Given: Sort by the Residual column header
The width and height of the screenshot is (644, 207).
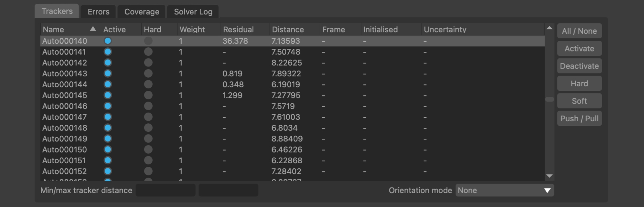Looking at the screenshot, I should 245,30.
